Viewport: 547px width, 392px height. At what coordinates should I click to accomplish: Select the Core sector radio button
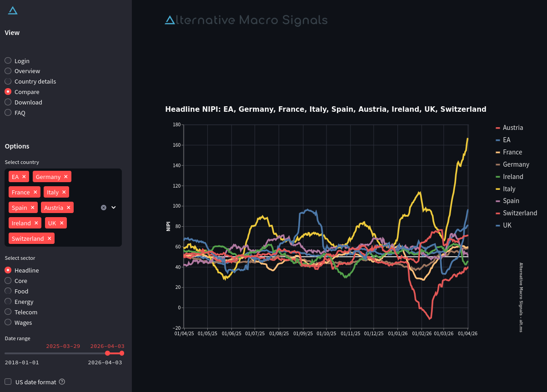(8, 281)
